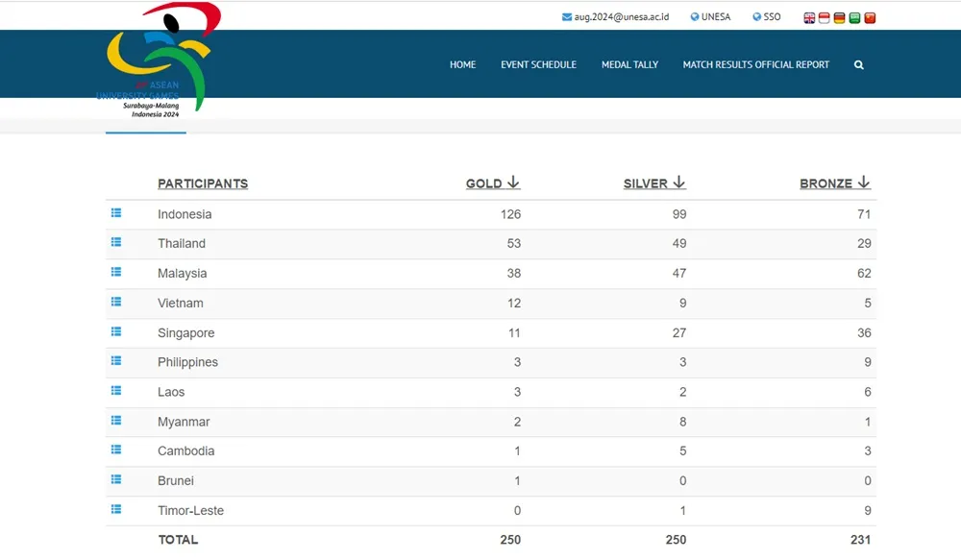
Task: Sort table by SILVER column
Action: click(653, 183)
